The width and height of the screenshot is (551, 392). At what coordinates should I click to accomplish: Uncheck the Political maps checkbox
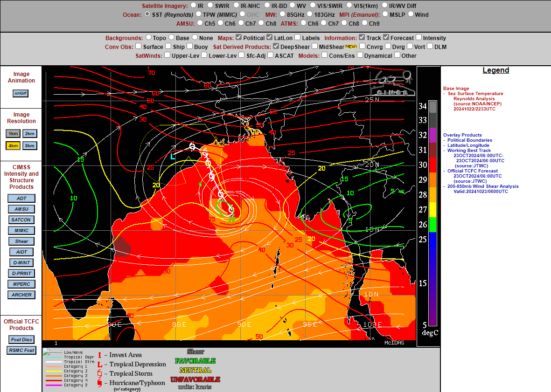click(238, 37)
